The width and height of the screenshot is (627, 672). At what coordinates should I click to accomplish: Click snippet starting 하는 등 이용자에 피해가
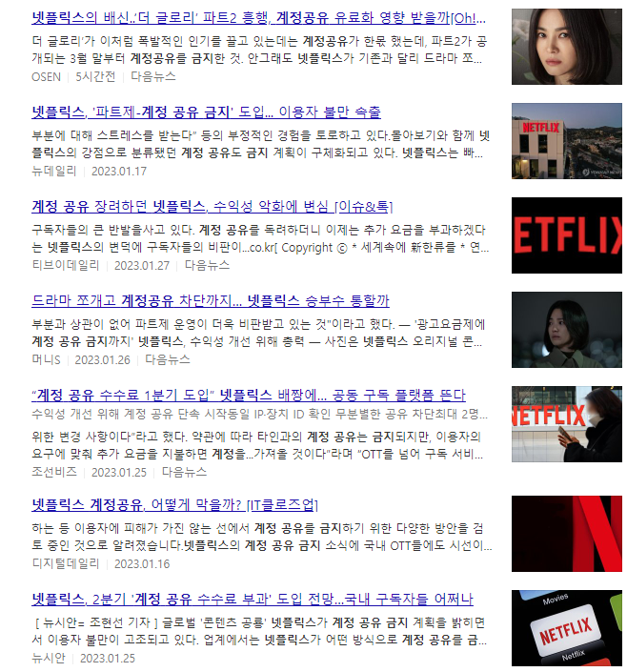coord(262,537)
